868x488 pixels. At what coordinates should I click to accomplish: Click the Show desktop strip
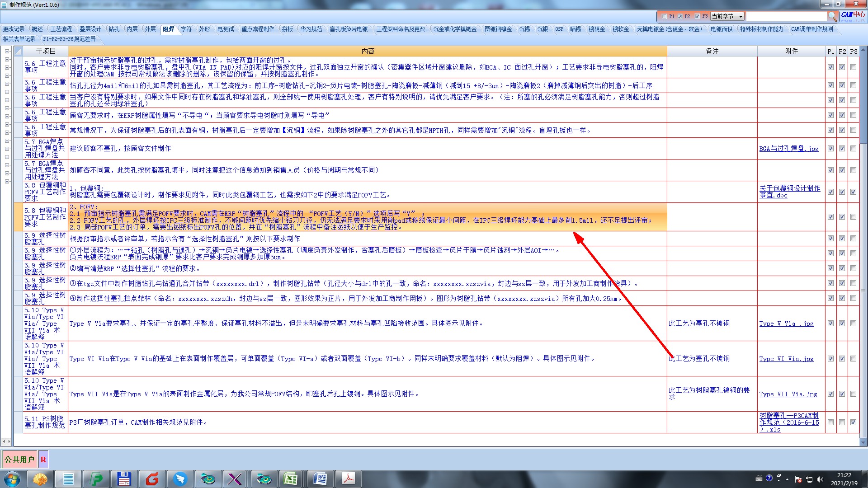click(864, 479)
